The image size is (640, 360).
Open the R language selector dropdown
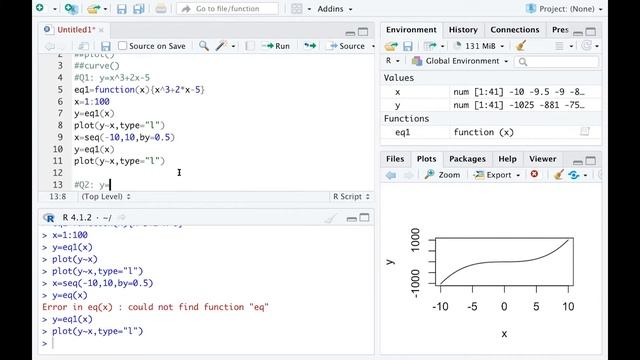tap(392, 61)
